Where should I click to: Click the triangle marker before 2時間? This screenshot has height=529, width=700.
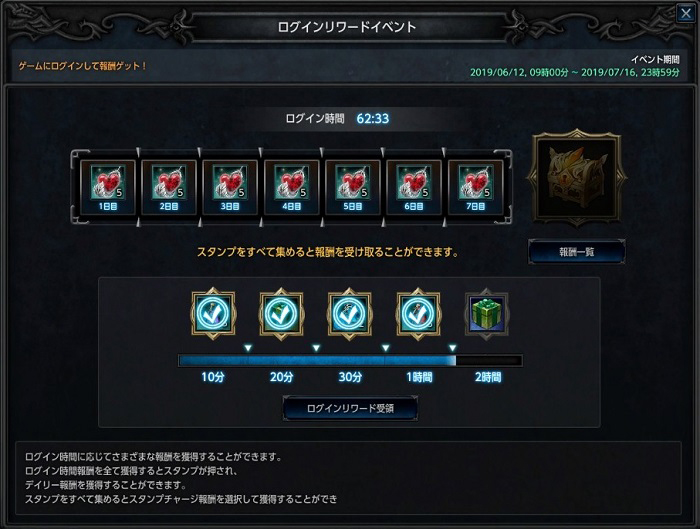tap(453, 348)
